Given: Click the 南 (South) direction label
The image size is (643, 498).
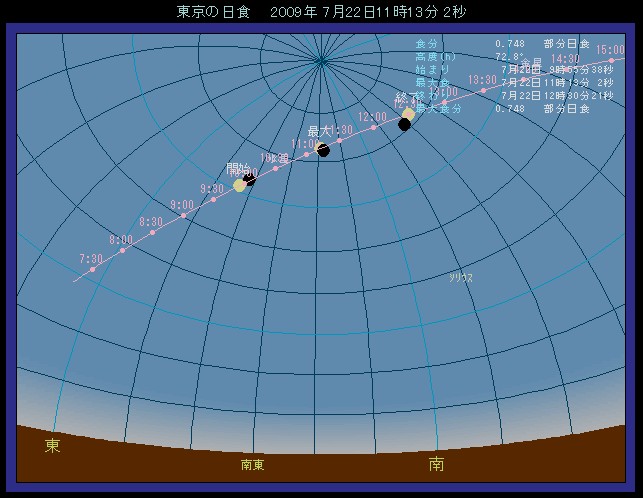Looking at the screenshot, I should click(x=436, y=464).
